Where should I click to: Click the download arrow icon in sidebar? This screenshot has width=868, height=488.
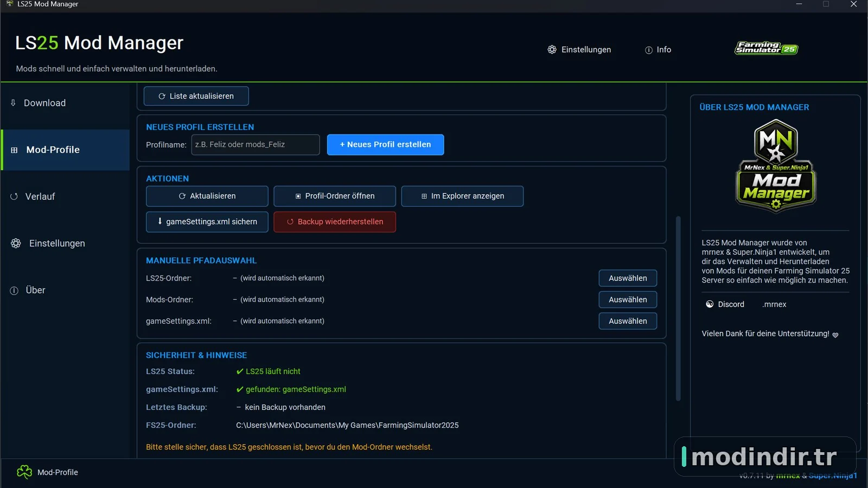(14, 102)
